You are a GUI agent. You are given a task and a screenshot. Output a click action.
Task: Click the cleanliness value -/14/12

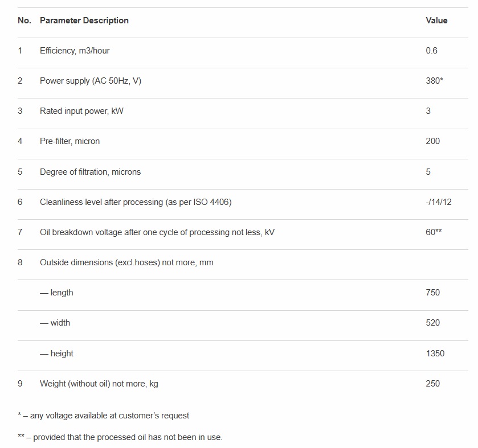tap(439, 202)
